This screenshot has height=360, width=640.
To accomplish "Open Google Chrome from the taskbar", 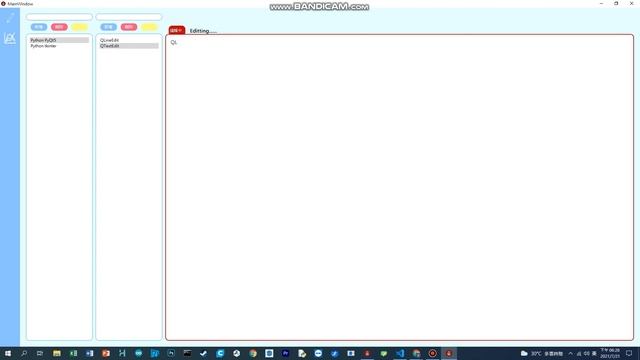I will [x=253, y=353].
